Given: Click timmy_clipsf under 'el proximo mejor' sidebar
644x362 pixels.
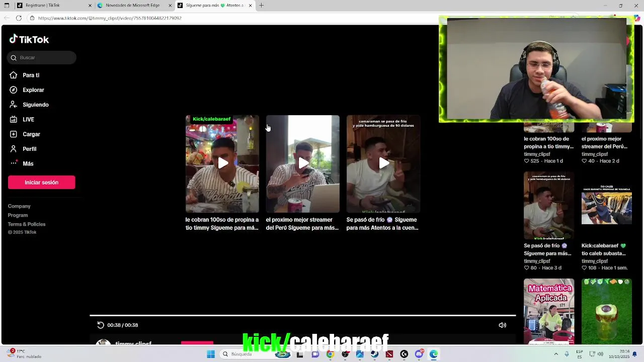Looking at the screenshot, I should click(x=595, y=154).
